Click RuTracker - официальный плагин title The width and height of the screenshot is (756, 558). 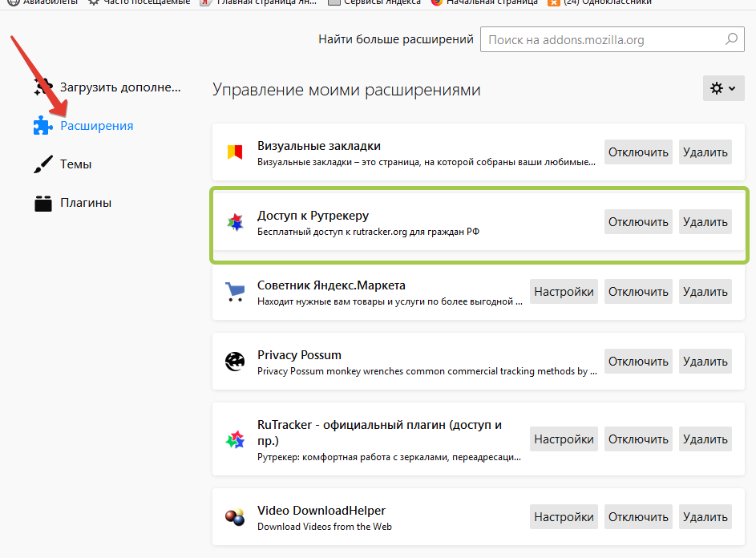tap(379, 433)
